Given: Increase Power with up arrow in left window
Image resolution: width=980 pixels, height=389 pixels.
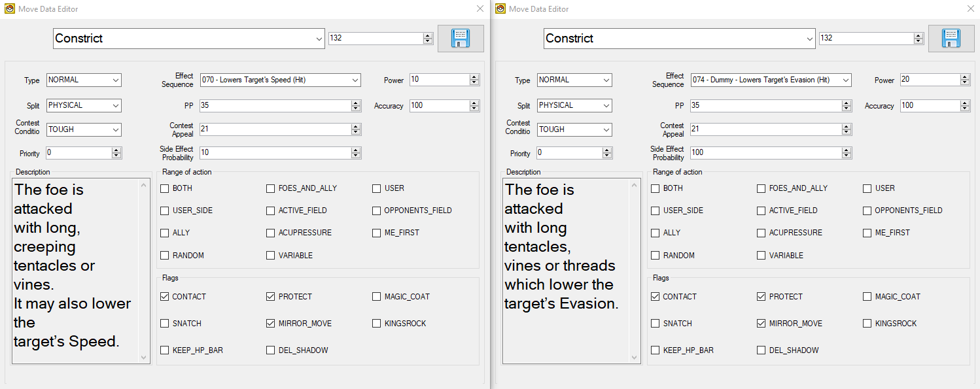Looking at the screenshot, I should click(474, 77).
